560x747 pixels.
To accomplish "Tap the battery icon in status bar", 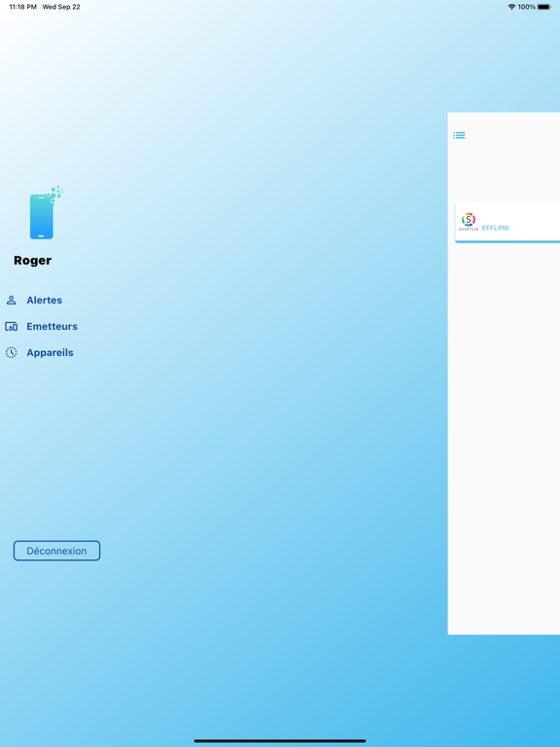I will [x=544, y=7].
